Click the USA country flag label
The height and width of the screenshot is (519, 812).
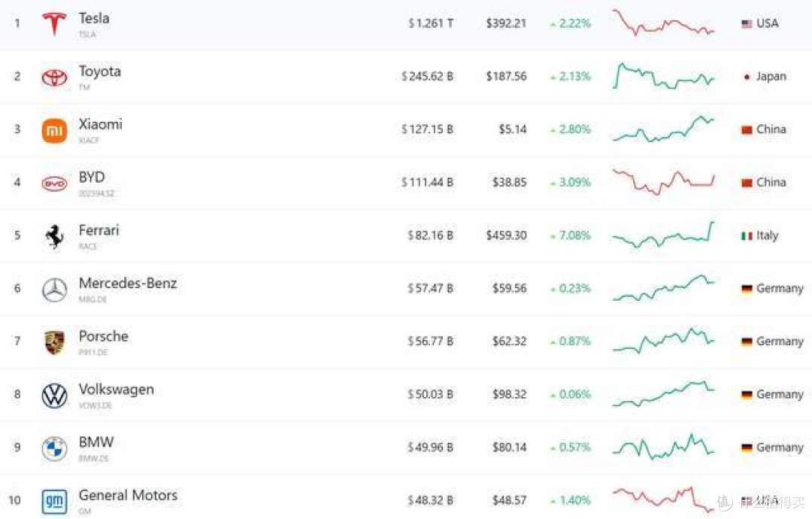(760, 23)
